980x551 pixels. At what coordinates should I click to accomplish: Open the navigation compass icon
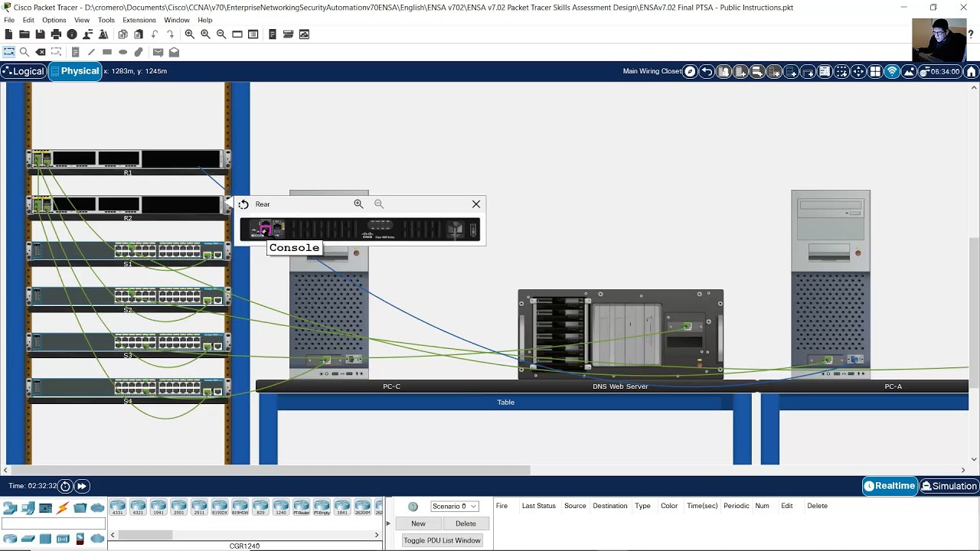pos(690,71)
